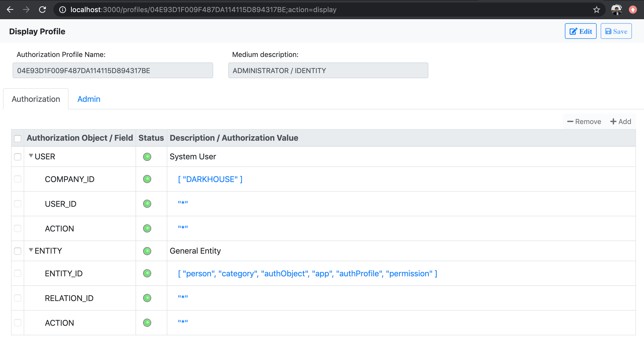The width and height of the screenshot is (644, 358).
Task: Bookmark page with star icon
Action: (596, 10)
